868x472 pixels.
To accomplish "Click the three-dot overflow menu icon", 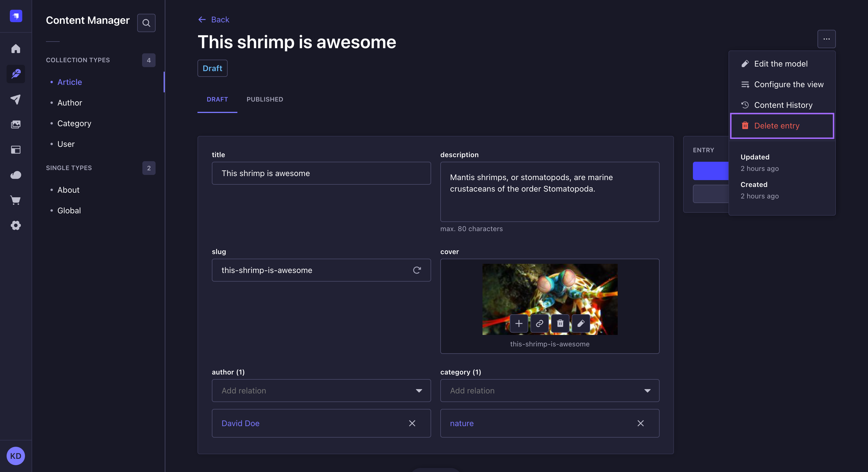I will 827,39.
